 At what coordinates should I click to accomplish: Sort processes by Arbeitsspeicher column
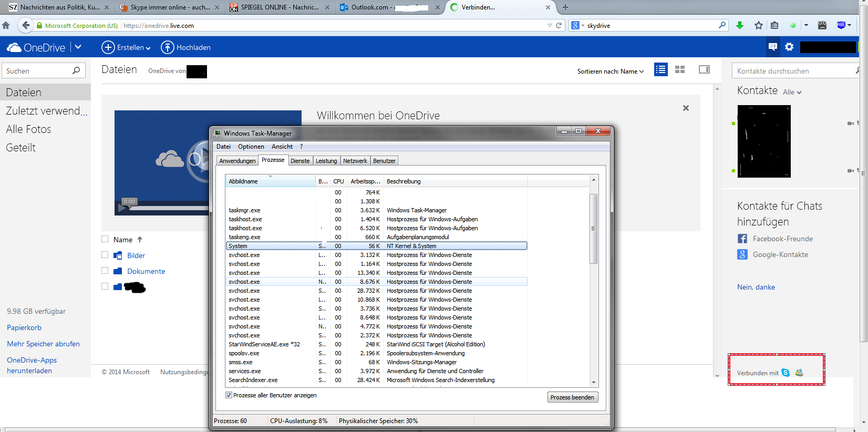pos(365,181)
